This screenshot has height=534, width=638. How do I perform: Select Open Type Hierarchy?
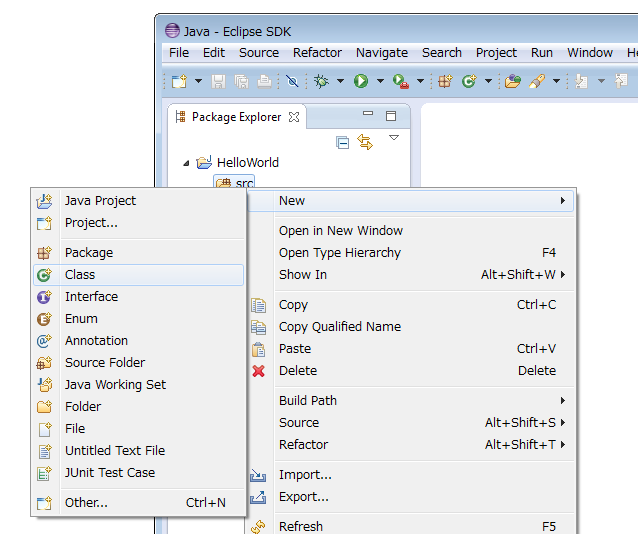[x=411, y=253]
